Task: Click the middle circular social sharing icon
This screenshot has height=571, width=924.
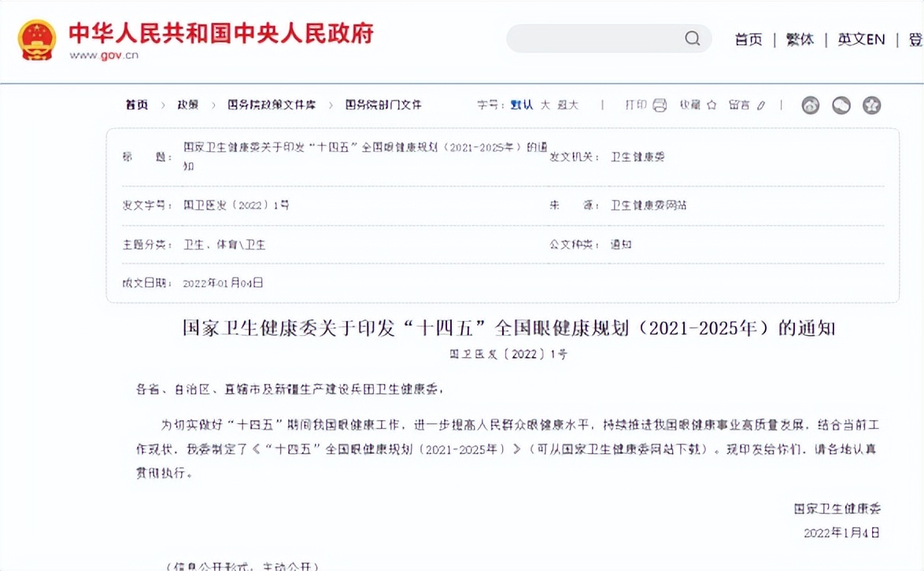Action: pyautogui.click(x=841, y=104)
